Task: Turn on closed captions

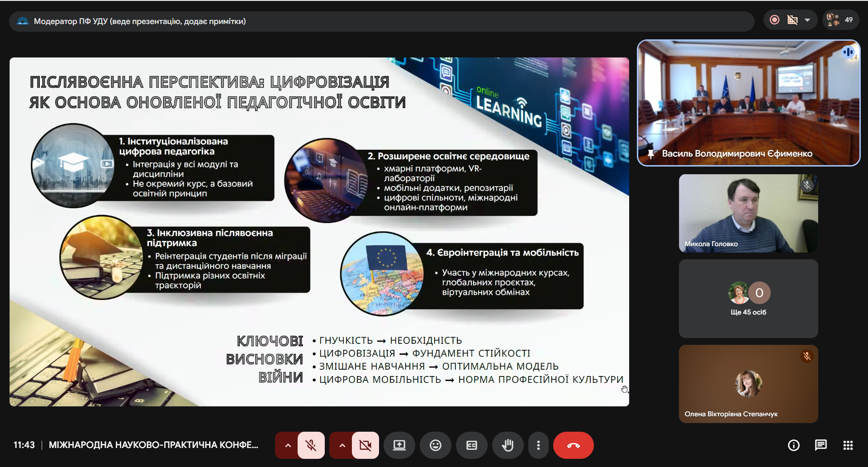Action: click(x=472, y=445)
